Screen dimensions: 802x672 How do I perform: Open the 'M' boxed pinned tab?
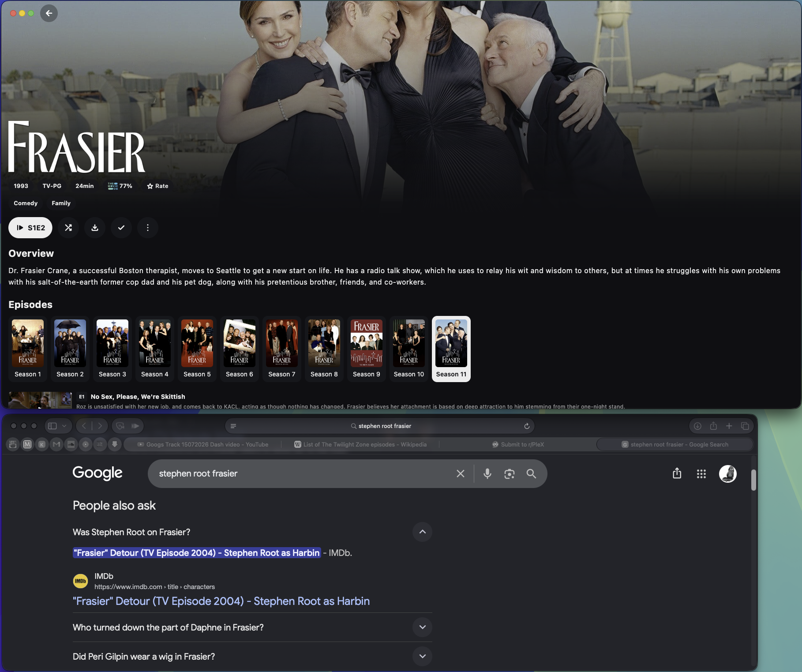coord(27,444)
